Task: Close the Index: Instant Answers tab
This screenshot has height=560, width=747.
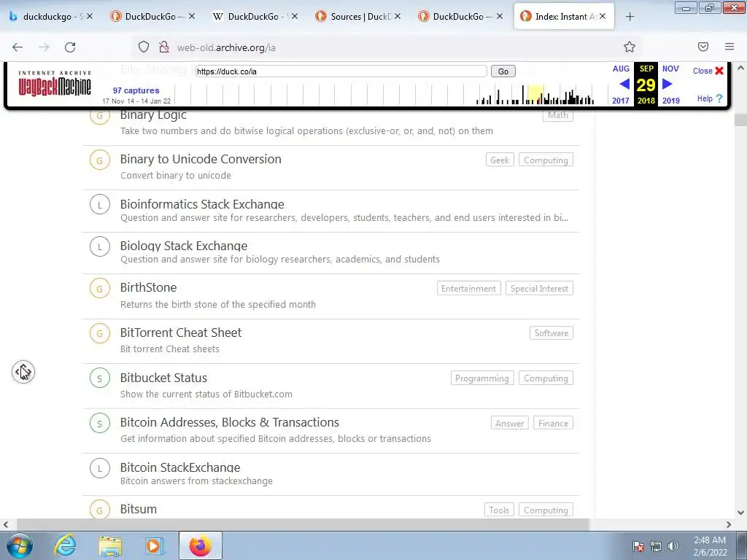Action: [603, 16]
